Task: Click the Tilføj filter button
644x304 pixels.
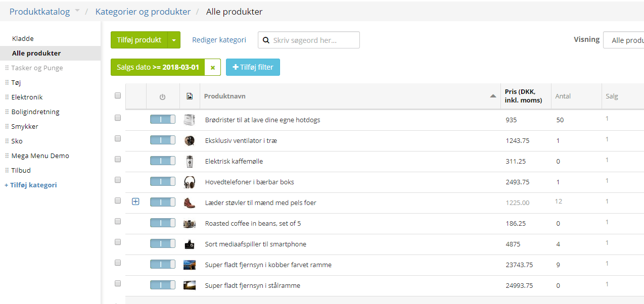Action: pyautogui.click(x=253, y=67)
